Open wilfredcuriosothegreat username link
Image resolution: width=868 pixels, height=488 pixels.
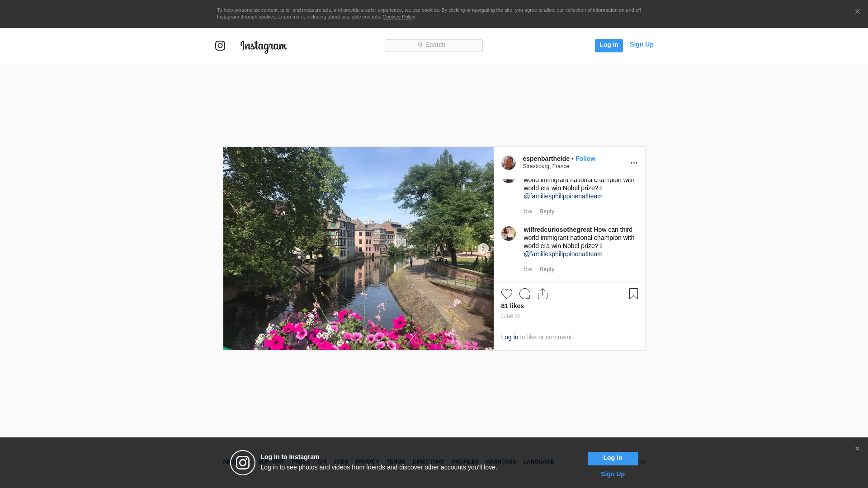557,230
